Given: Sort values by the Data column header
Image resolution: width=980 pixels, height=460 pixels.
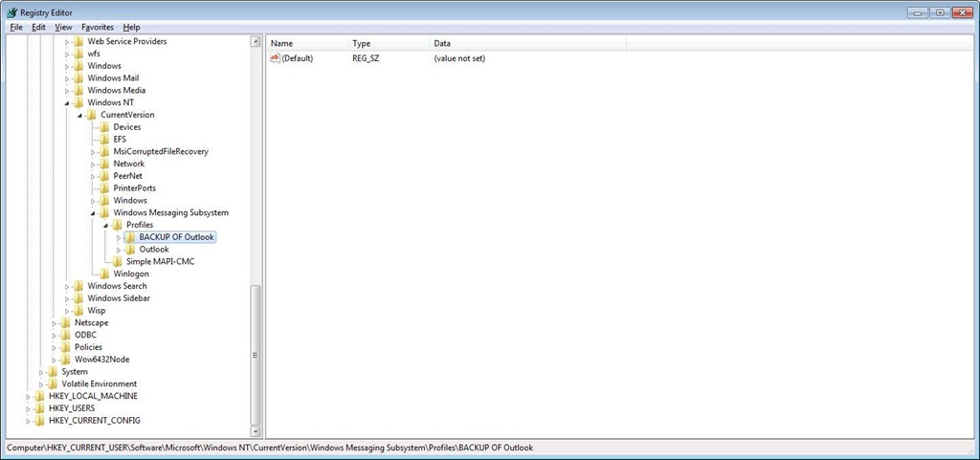Looking at the screenshot, I should click(528, 44).
